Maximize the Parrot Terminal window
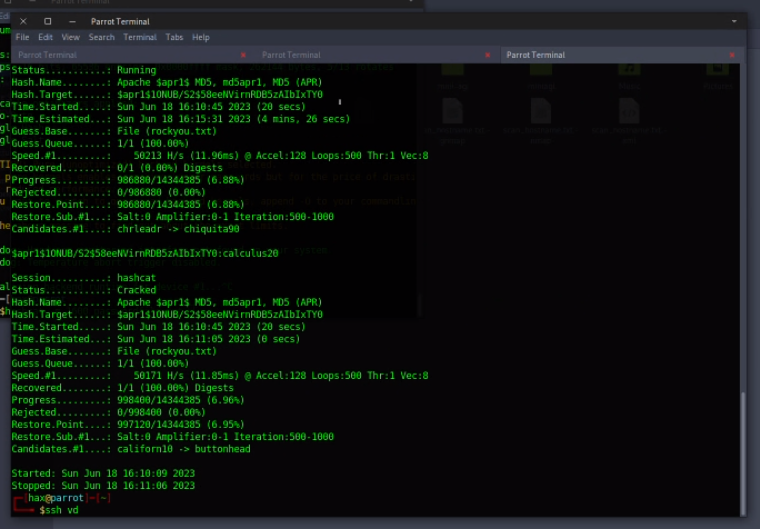This screenshot has height=529, width=760. pos(48,20)
